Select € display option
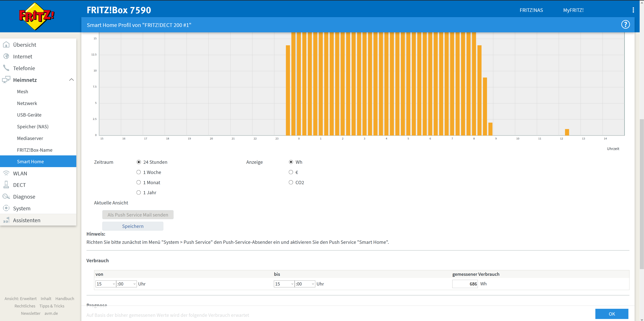This screenshot has width=644, height=321. coord(291,172)
